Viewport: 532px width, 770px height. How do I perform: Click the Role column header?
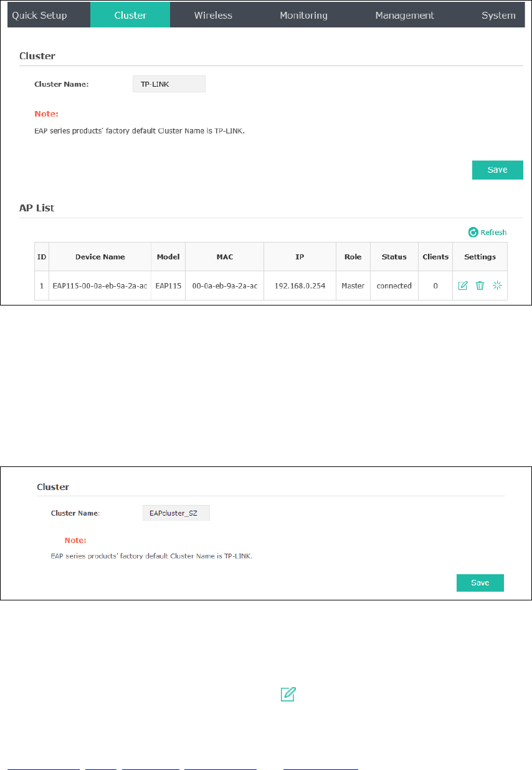point(353,257)
